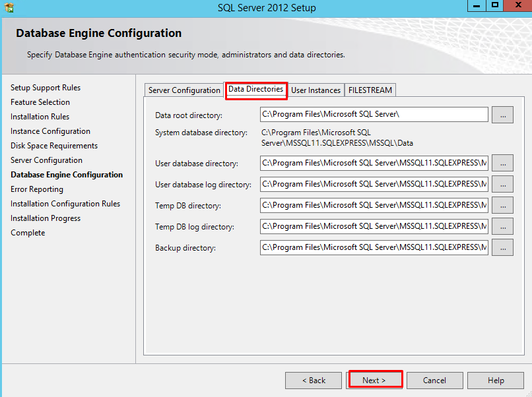
Task: Select the Complete step
Action: point(28,233)
